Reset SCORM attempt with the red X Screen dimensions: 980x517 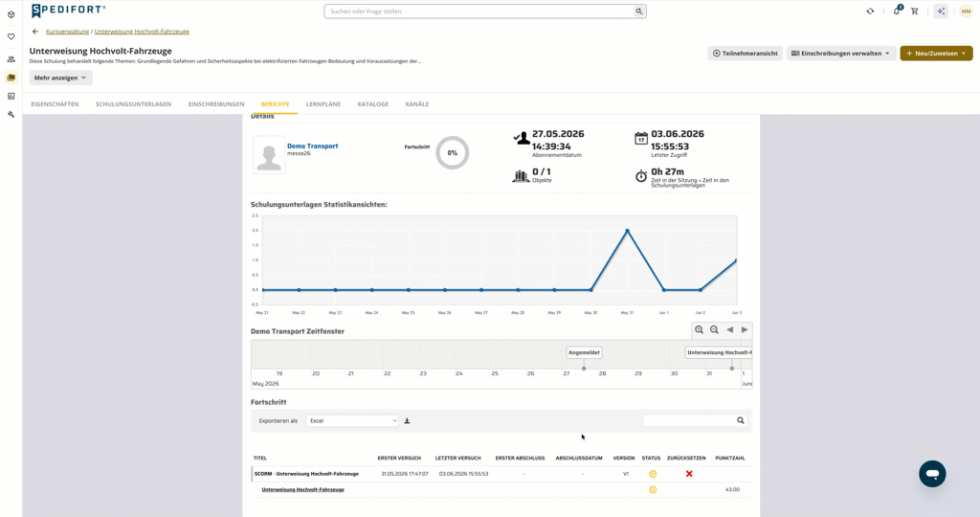pos(689,474)
